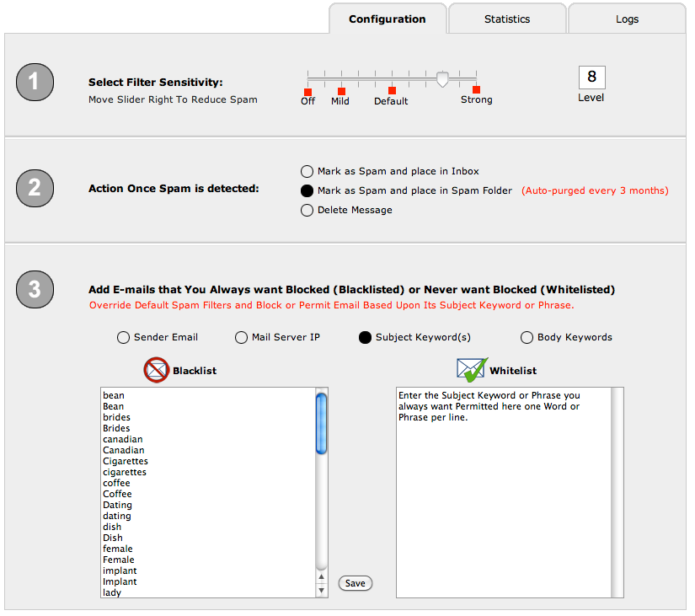Click the Blacklist scrollbar down arrow
695x616 pixels.
point(321,591)
